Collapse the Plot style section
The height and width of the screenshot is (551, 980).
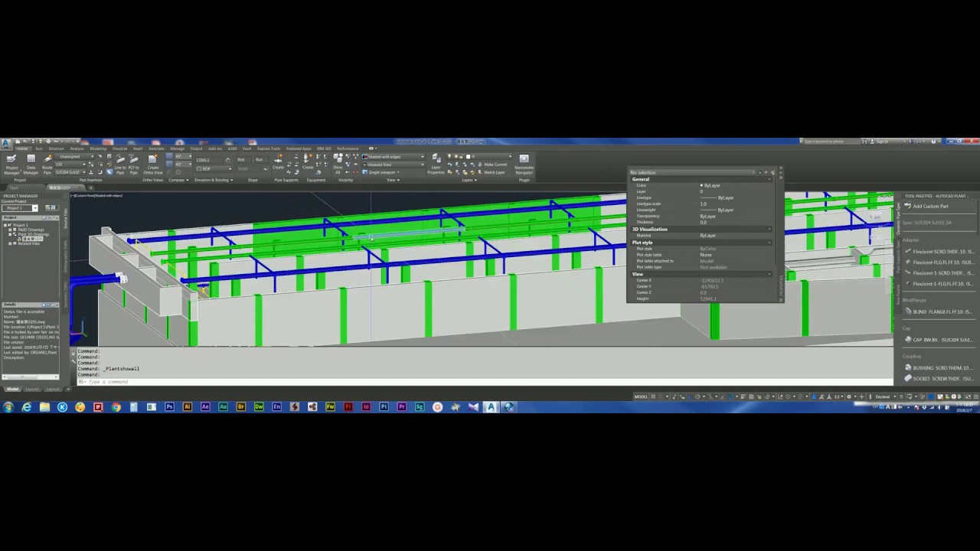click(769, 242)
